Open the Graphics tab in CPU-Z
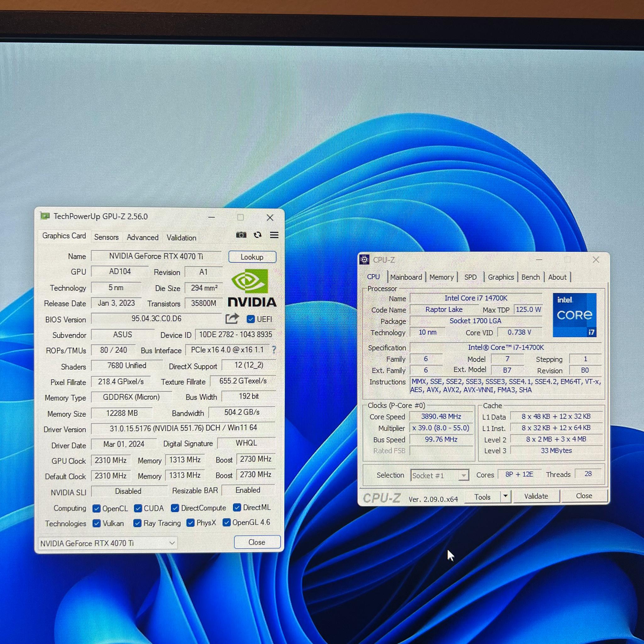Viewport: 644px width, 644px height. click(x=501, y=277)
